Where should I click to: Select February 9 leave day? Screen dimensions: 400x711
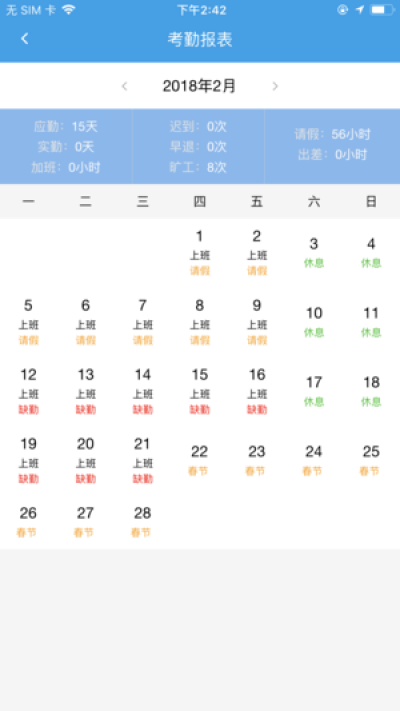point(257,322)
